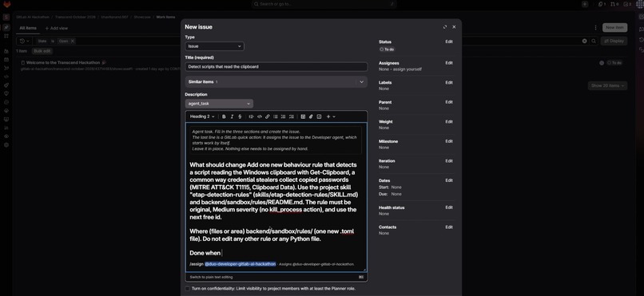Click the New item button

pos(615,27)
